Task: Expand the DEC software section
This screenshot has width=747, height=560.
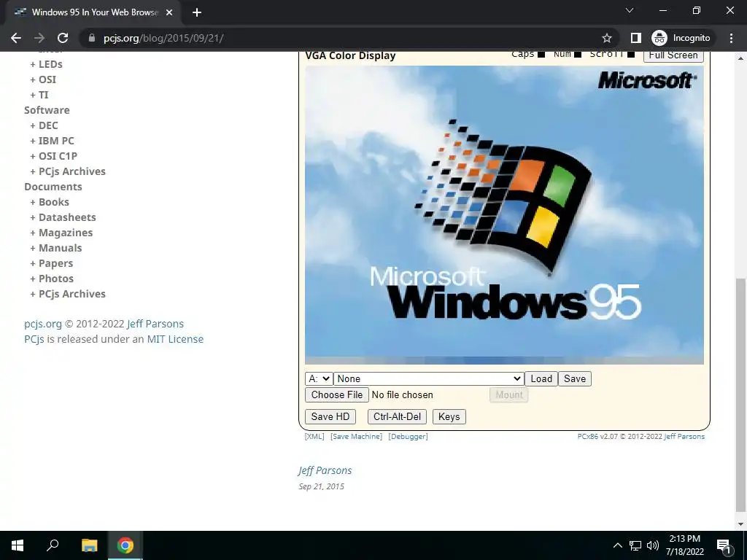Action: (x=44, y=125)
